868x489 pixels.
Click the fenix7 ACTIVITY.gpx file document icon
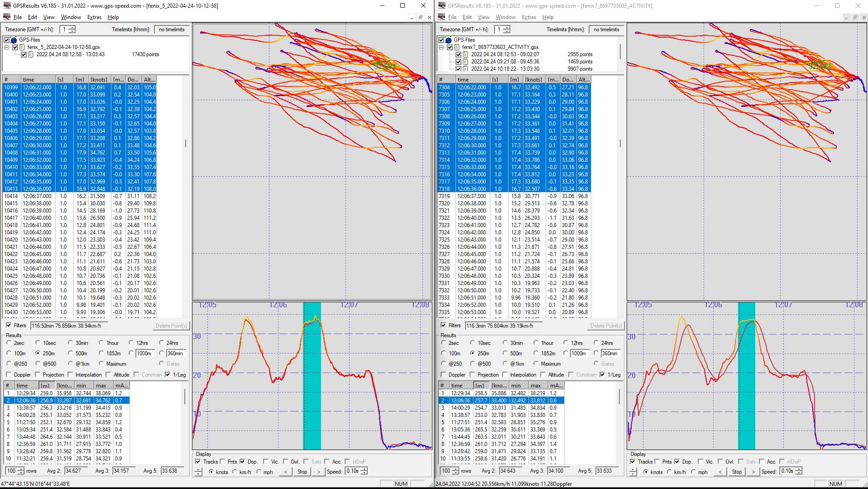tap(457, 47)
